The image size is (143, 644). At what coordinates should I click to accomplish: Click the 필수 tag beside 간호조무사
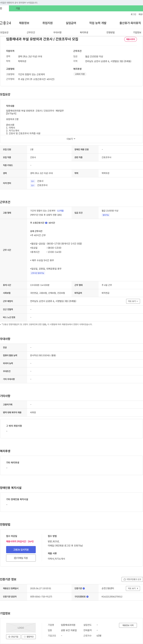click(33, 185)
